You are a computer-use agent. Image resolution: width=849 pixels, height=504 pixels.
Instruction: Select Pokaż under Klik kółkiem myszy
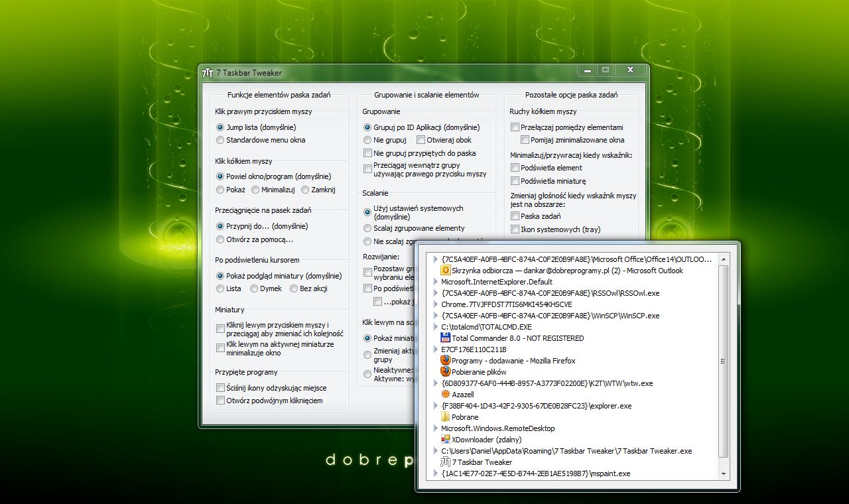[220, 190]
